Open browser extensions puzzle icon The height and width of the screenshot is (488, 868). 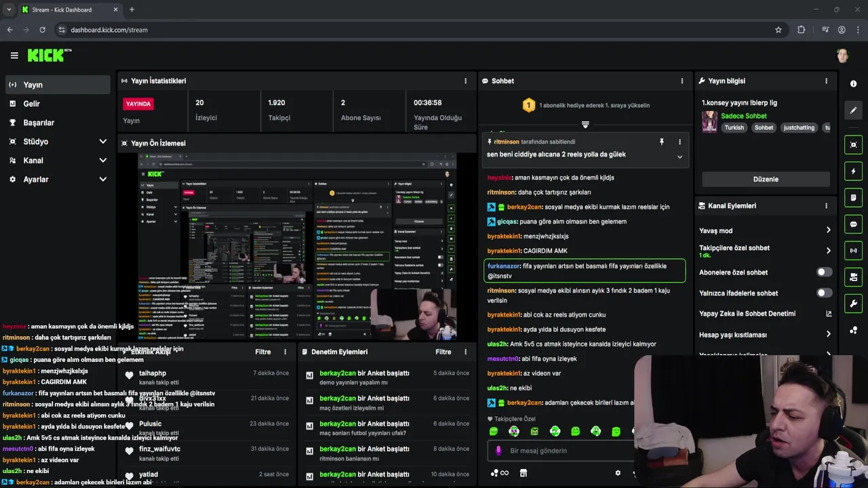click(801, 30)
